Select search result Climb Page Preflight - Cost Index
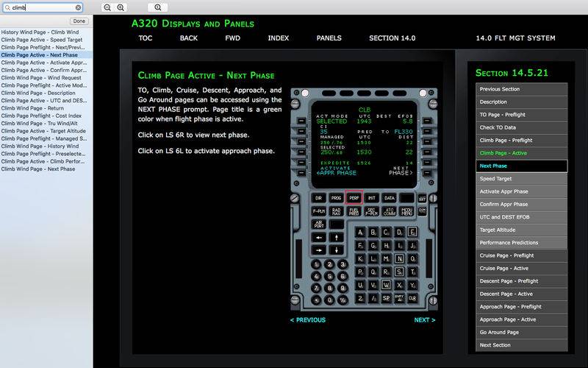The image size is (588, 368). (46, 116)
